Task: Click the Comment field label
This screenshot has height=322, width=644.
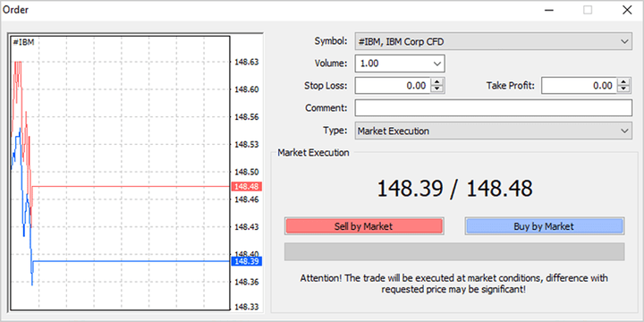Action: [326, 108]
